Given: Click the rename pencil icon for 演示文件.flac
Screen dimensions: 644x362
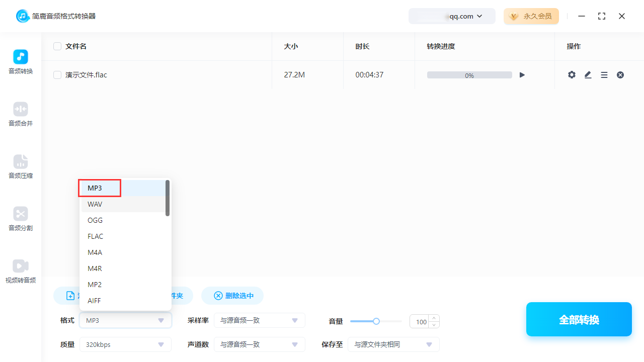Looking at the screenshot, I should (588, 74).
